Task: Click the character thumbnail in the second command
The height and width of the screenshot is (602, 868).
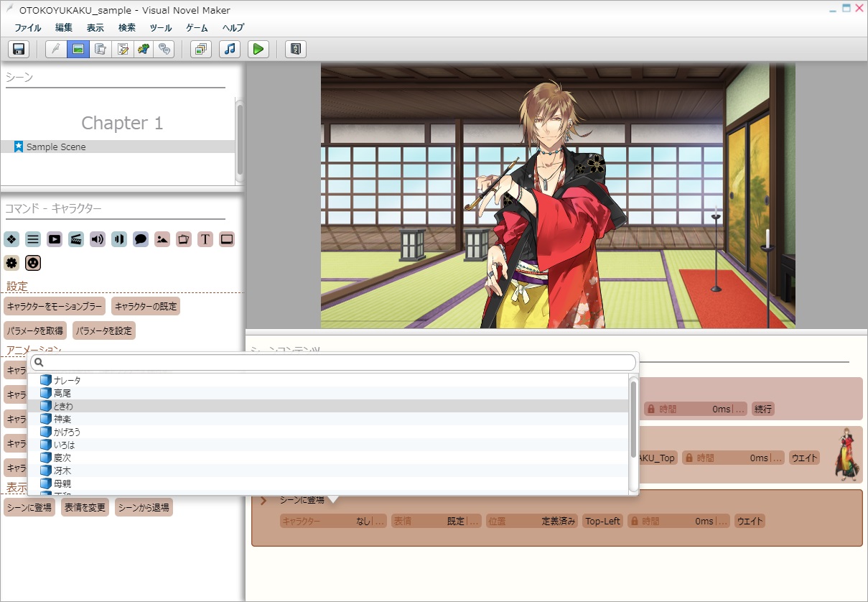Action: pos(847,455)
